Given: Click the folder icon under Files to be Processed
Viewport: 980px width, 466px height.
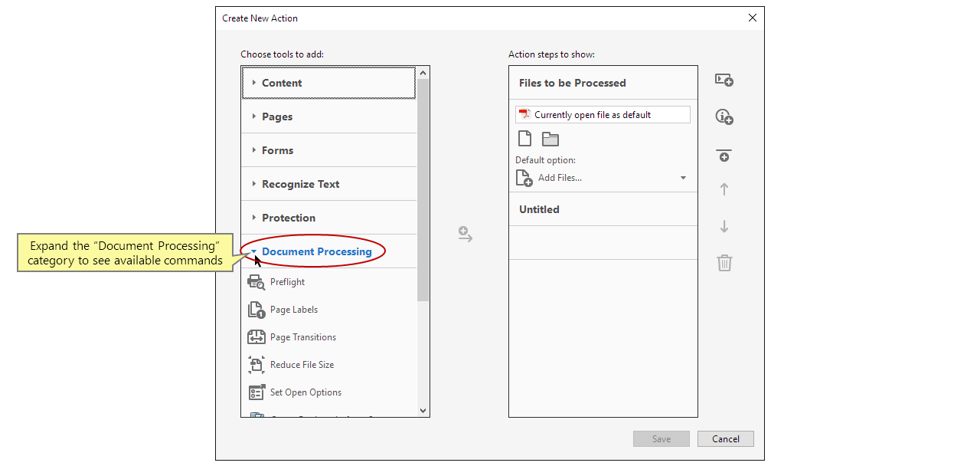Looking at the screenshot, I should click(550, 138).
